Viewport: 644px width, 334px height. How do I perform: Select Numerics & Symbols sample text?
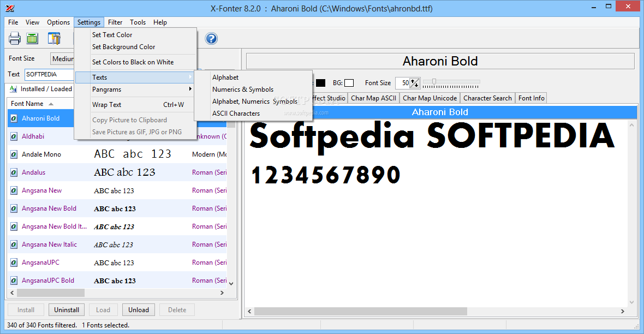coord(253,89)
